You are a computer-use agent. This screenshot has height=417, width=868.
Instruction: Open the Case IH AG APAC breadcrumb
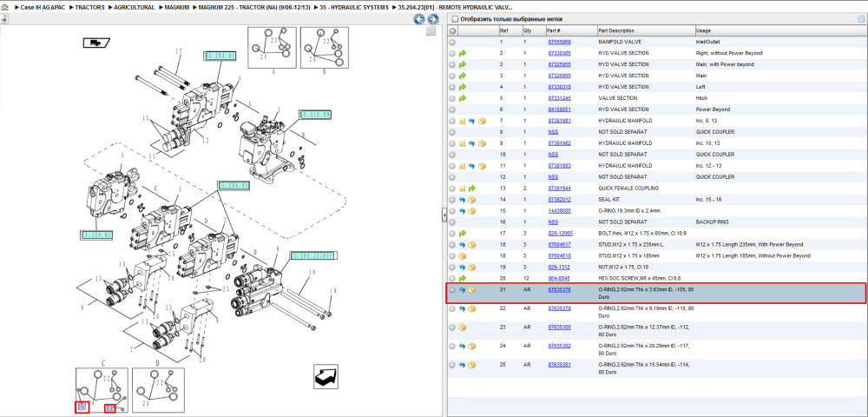[43, 8]
